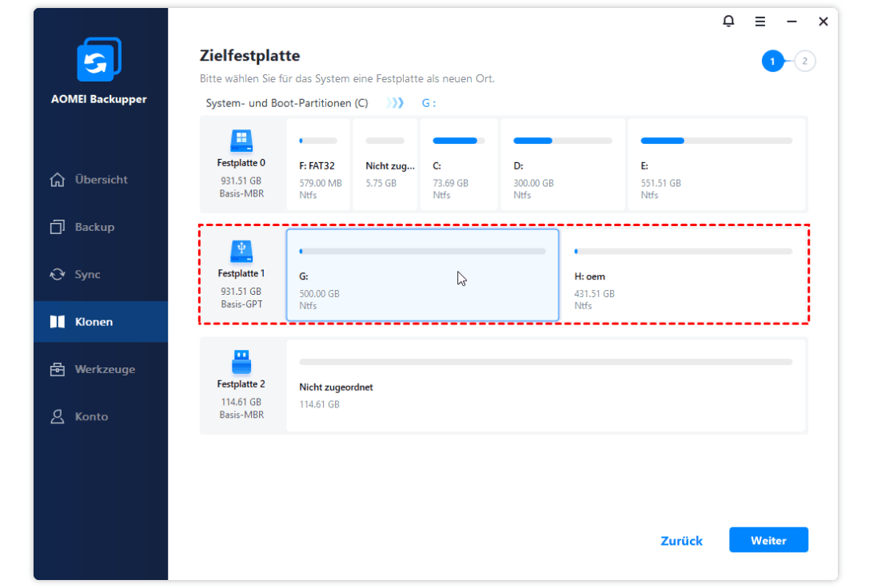This screenshot has width=873, height=588.
Task: Click the Sync arrows icon in sidebar
Action: [x=58, y=274]
